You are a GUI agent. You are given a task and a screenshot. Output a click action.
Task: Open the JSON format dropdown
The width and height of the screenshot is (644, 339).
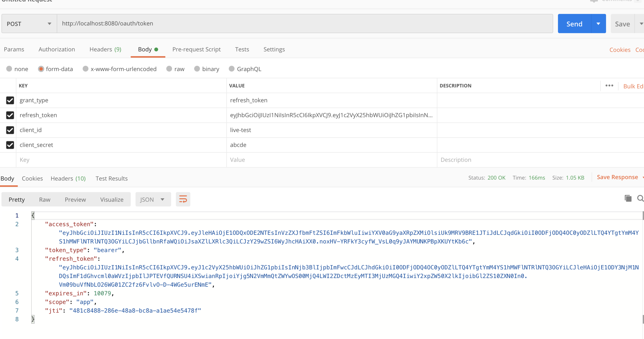152,199
